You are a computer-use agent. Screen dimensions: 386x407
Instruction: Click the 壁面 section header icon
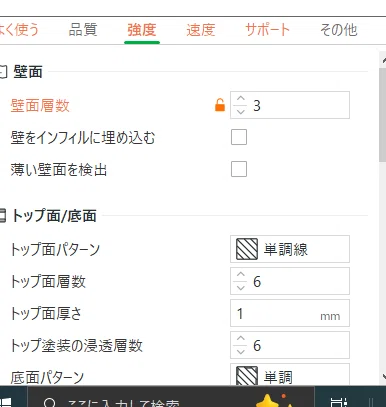[x=3, y=72]
